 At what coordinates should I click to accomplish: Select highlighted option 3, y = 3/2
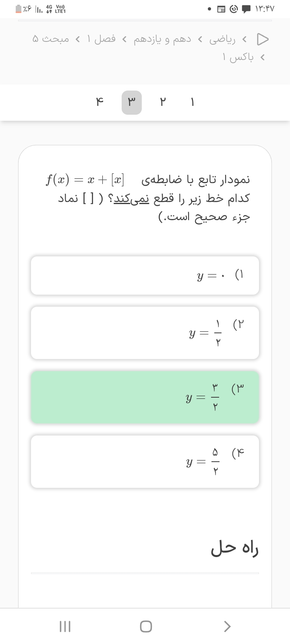(145, 397)
